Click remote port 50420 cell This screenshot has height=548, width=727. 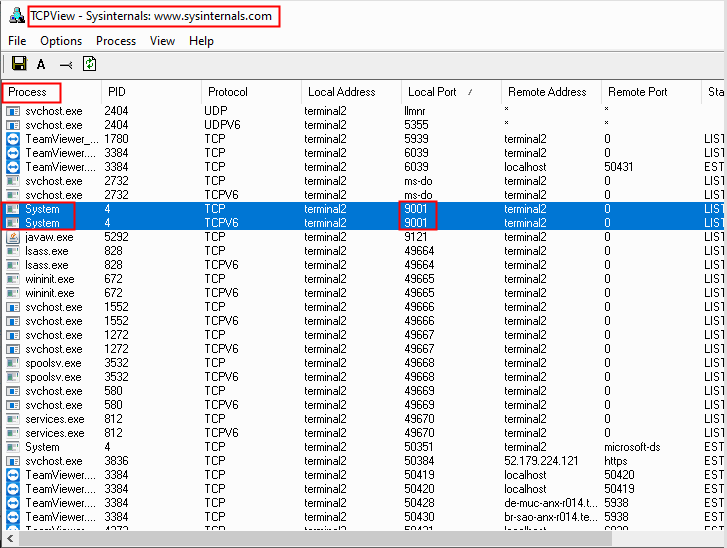619,475
